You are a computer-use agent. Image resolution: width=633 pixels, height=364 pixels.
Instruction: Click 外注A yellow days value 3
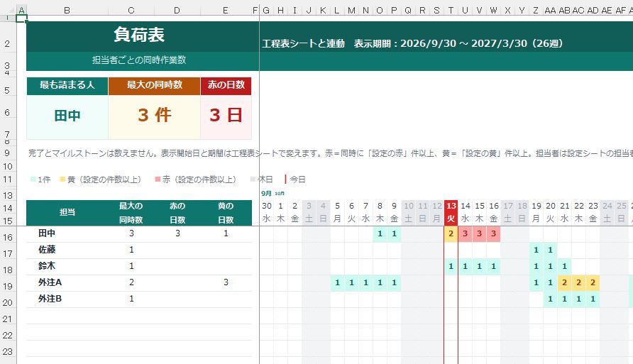tap(226, 282)
